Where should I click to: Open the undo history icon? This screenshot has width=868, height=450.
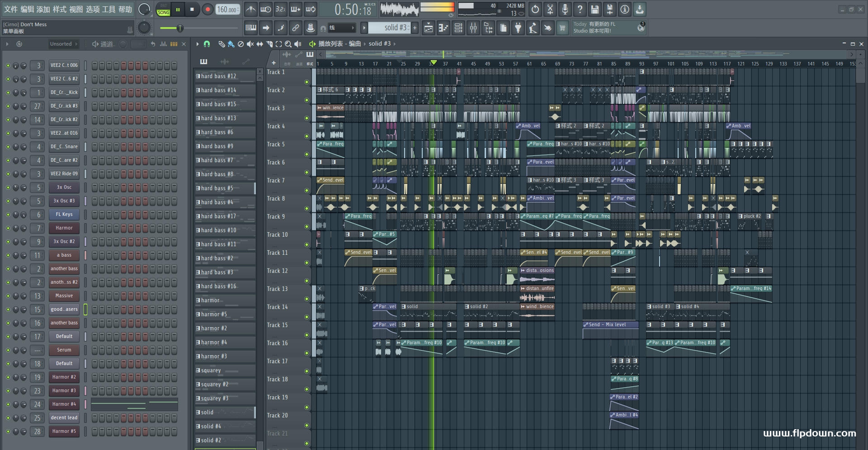(x=535, y=9)
